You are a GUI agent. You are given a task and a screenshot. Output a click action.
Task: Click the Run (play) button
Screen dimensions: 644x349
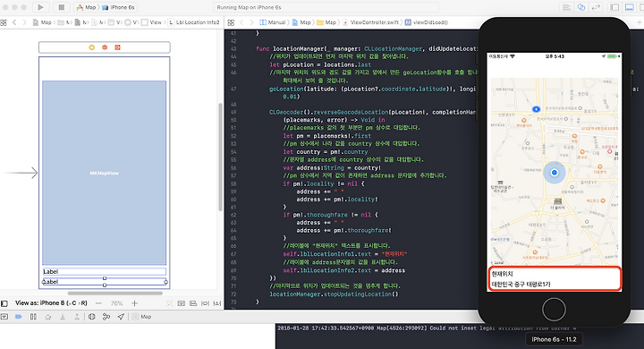click(x=40, y=7)
